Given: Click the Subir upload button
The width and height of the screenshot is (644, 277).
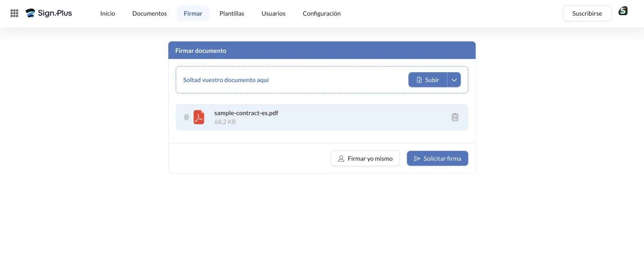Looking at the screenshot, I should pyautogui.click(x=428, y=80).
